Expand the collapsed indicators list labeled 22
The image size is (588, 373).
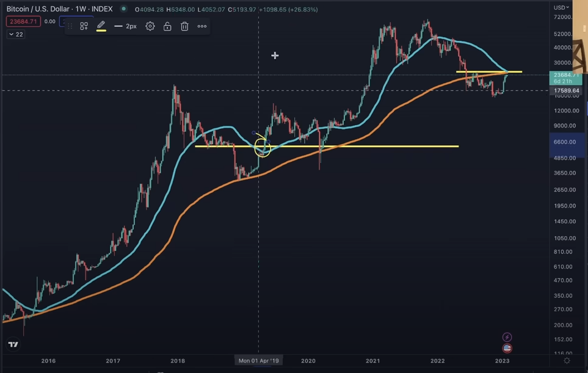coord(16,34)
